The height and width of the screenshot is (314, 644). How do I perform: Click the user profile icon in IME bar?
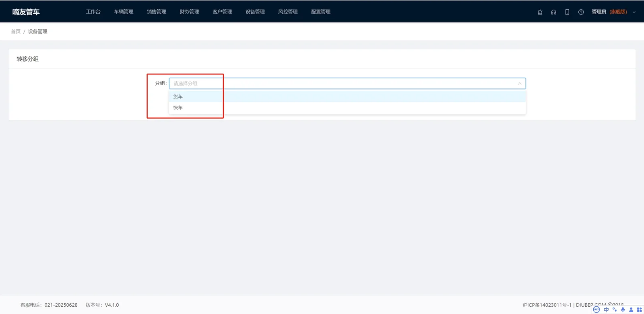631,310
